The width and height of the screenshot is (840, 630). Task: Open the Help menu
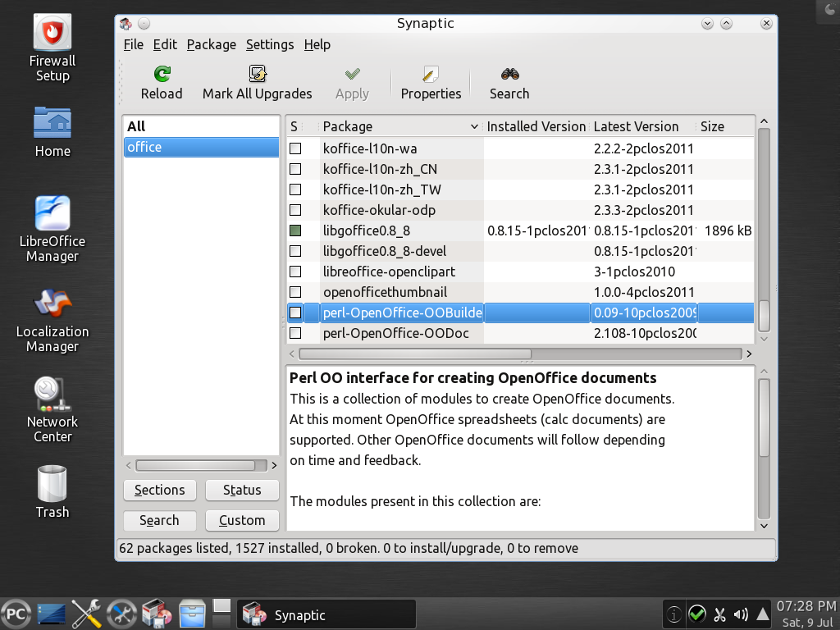click(x=317, y=44)
